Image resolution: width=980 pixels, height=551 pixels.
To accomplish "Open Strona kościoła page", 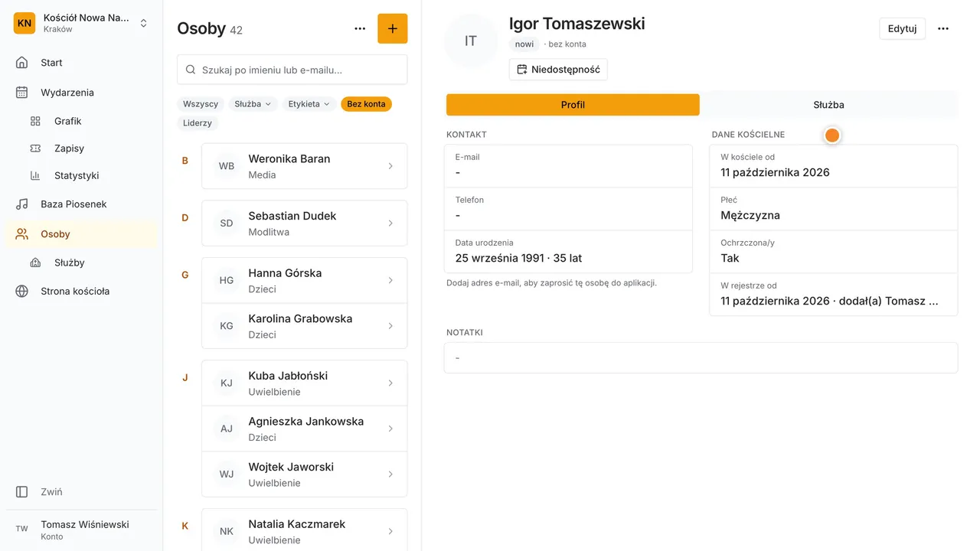I will pyautogui.click(x=81, y=292).
